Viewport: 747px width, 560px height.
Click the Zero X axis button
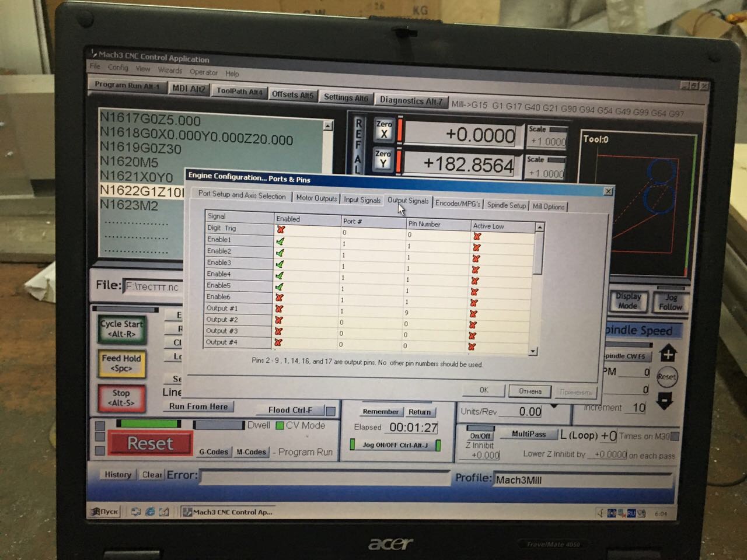[383, 129]
